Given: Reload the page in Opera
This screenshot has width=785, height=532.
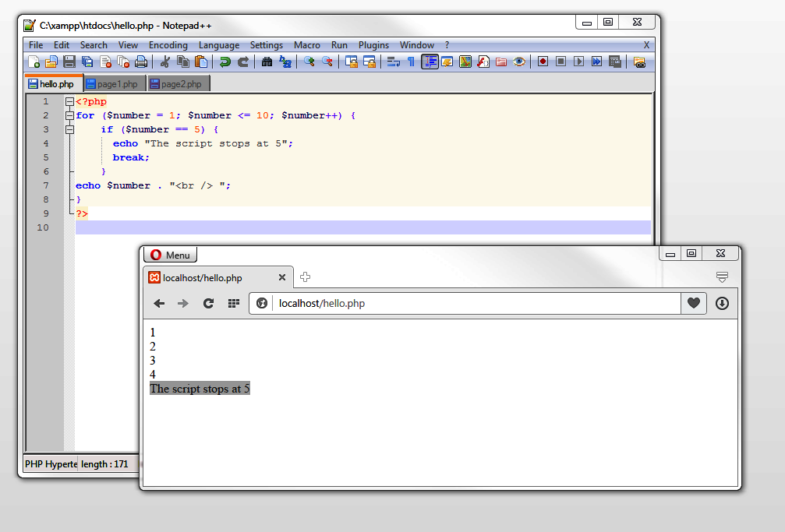Looking at the screenshot, I should [208, 303].
